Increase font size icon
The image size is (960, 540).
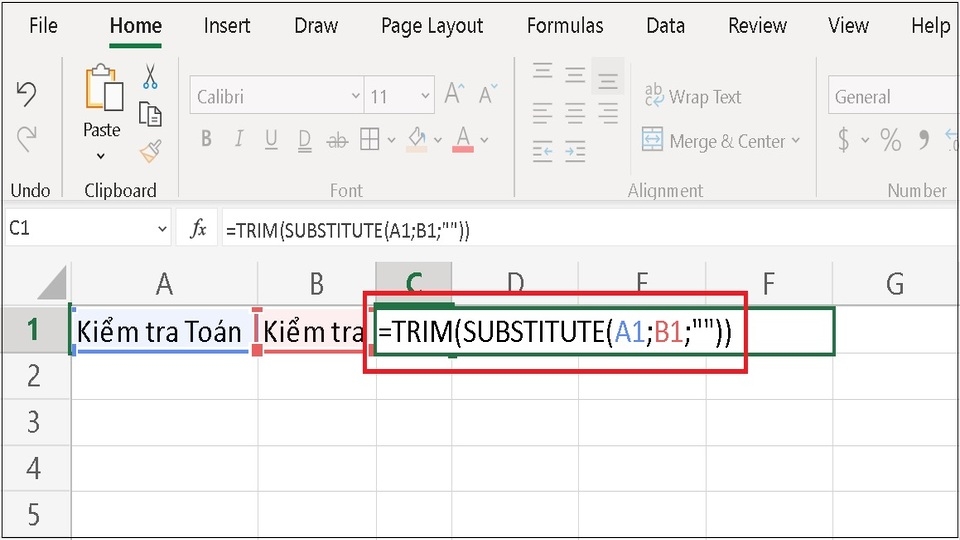[454, 94]
